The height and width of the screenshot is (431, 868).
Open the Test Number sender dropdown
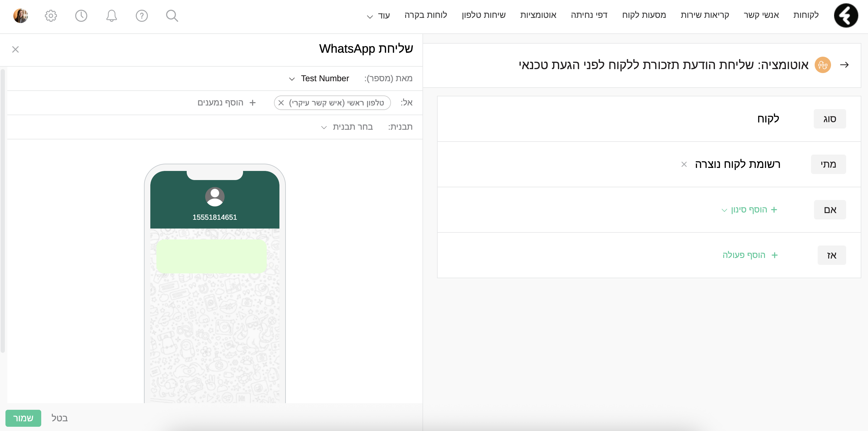click(x=319, y=79)
